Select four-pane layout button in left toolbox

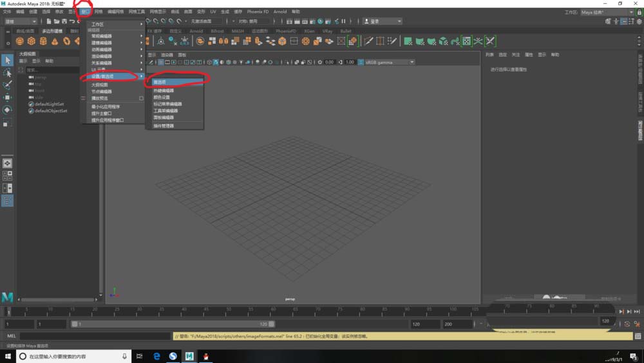point(7,175)
